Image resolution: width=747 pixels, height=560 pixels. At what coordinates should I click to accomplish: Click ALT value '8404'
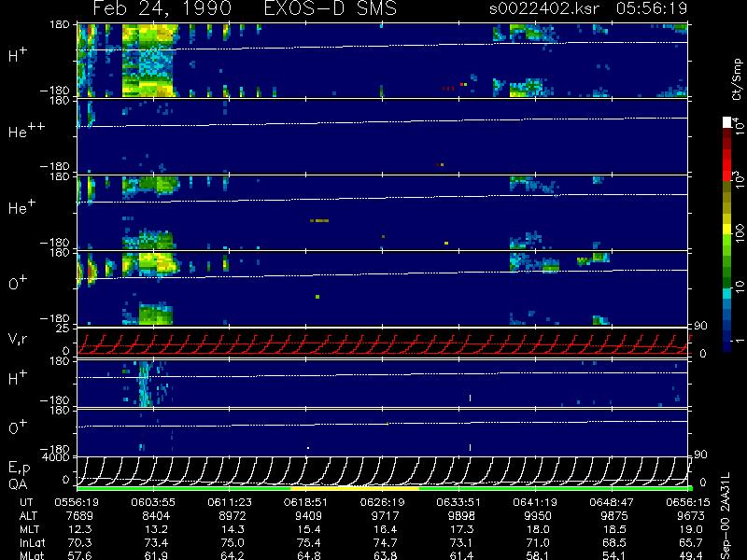click(156, 516)
